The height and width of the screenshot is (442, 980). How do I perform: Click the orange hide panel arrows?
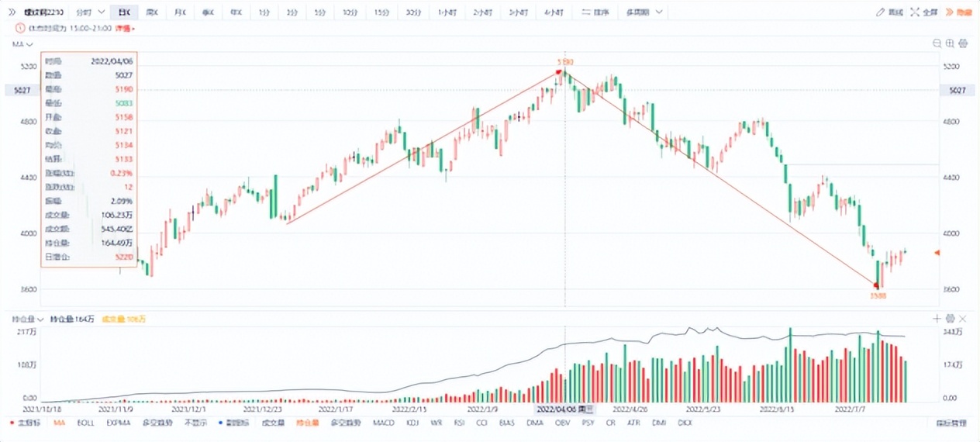click(951, 12)
